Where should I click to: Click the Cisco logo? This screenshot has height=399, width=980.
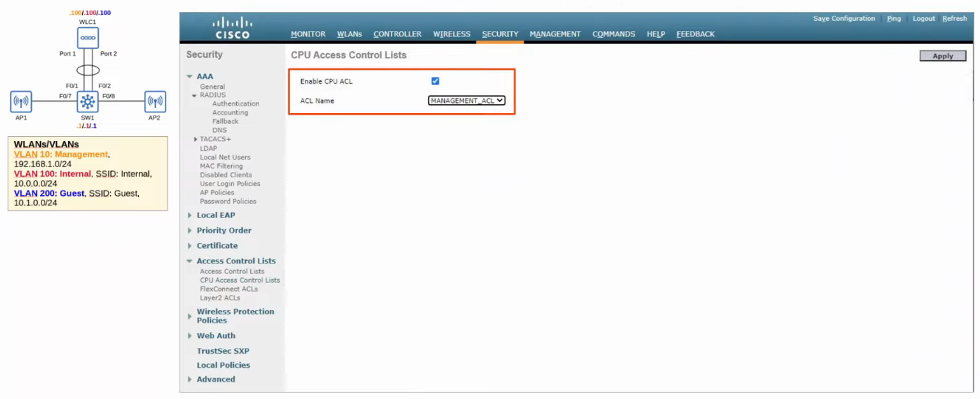pos(233,28)
